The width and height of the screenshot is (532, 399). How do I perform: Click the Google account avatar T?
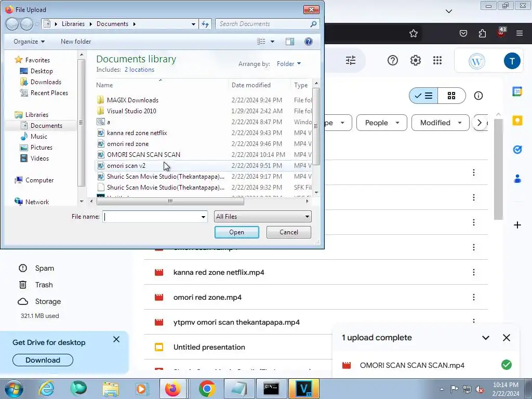(x=512, y=61)
